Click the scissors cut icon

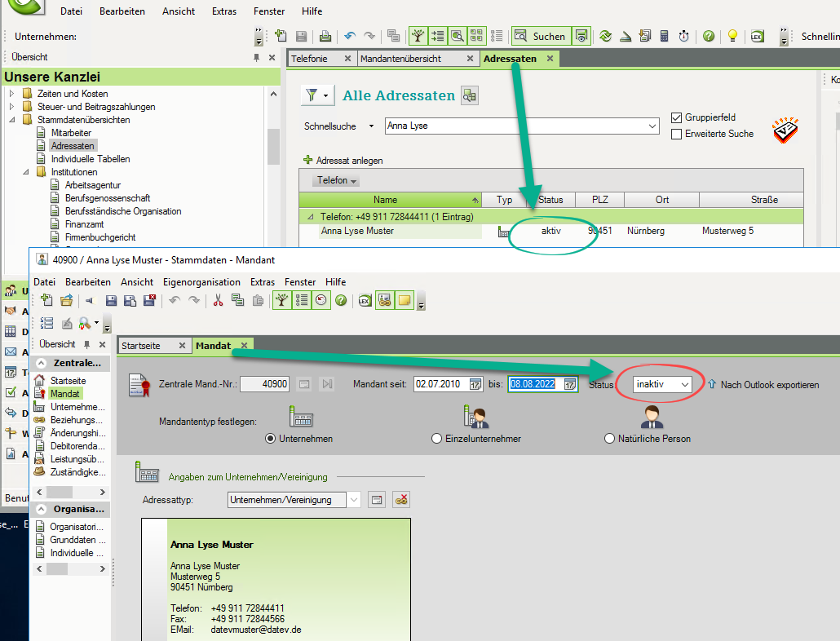tap(218, 300)
